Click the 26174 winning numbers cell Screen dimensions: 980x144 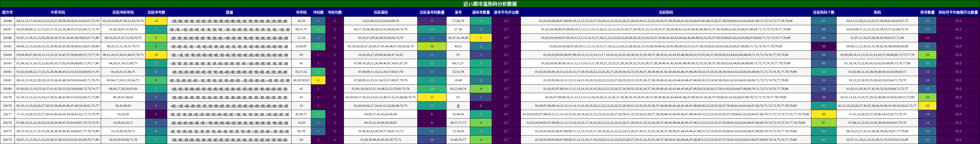pyautogui.click(x=57, y=139)
